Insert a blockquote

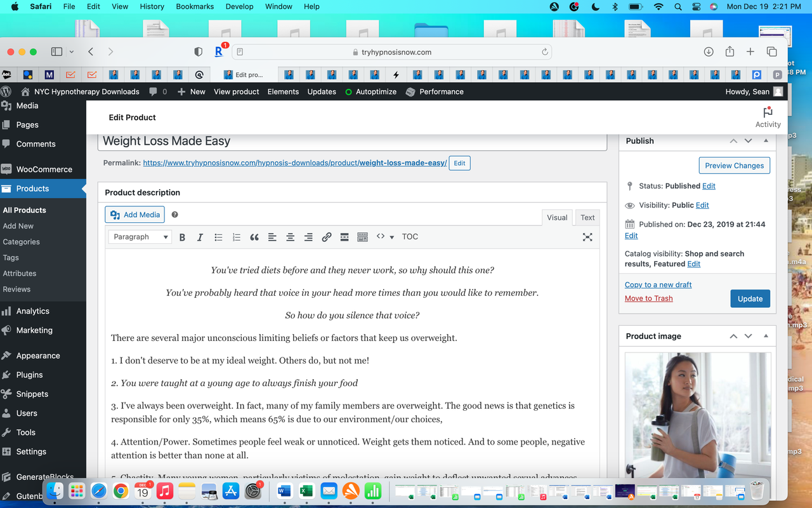254,237
